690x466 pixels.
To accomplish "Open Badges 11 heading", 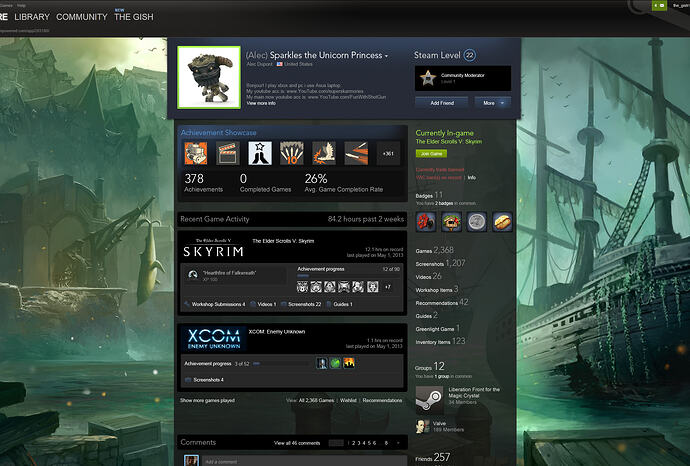I will point(429,195).
